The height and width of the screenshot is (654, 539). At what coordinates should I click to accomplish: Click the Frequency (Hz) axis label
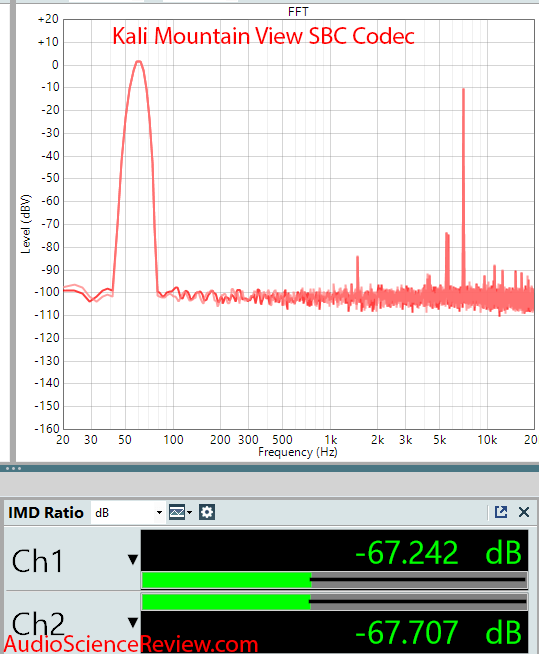click(x=298, y=452)
